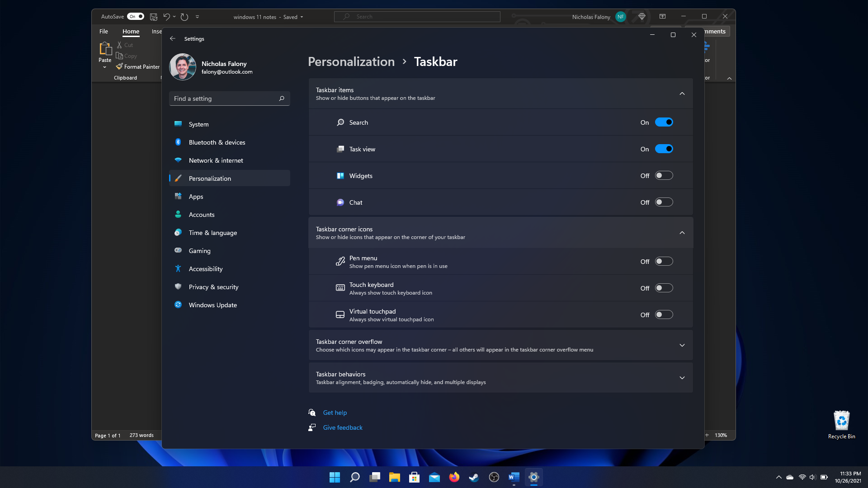Viewport: 868px width, 488px height.
Task: Open Accessibility settings category
Action: pyautogui.click(x=230, y=269)
